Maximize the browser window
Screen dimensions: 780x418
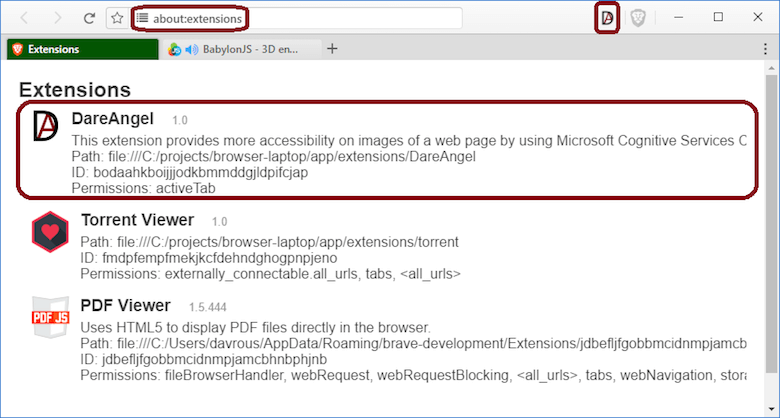point(718,17)
